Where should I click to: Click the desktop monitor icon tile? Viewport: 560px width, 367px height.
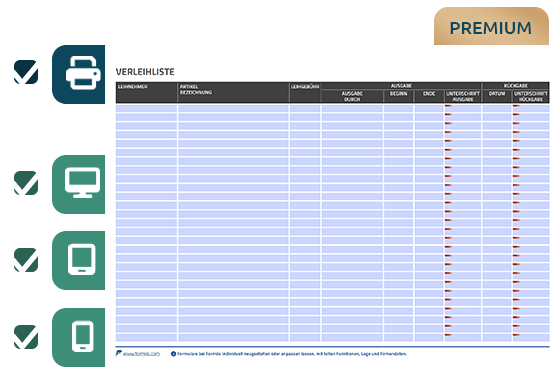pyautogui.click(x=79, y=185)
